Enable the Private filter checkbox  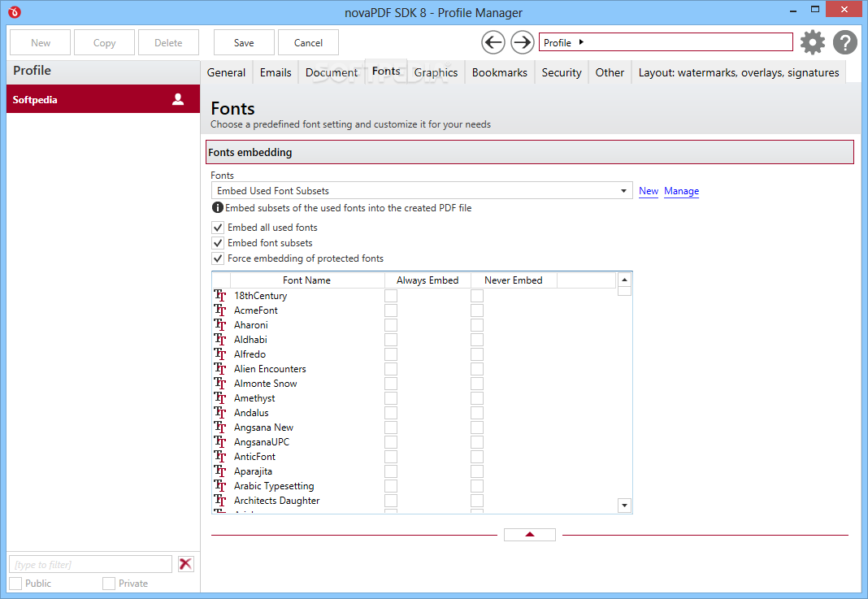click(109, 584)
